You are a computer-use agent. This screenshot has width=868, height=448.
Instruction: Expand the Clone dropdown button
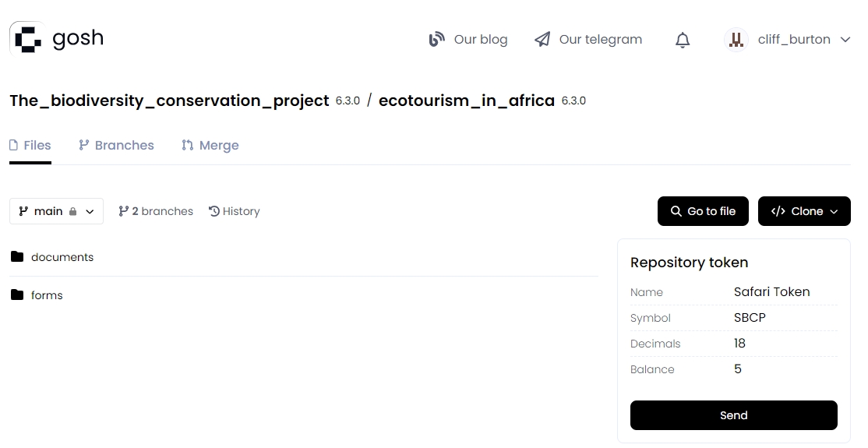[804, 211]
